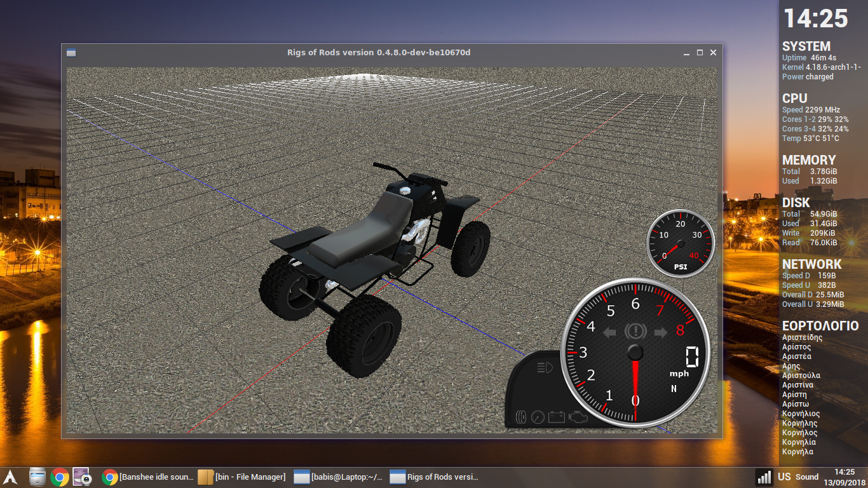Click the check engine indicator icon
The width and height of the screenshot is (868, 488).
pos(578,417)
